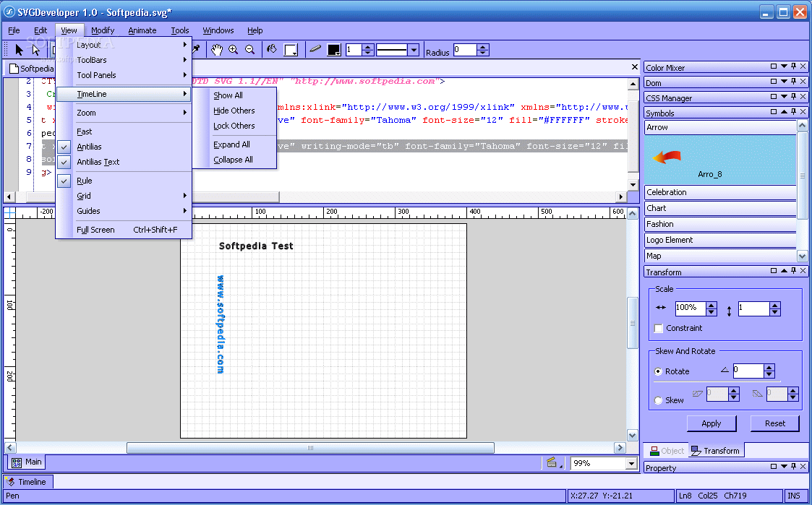This screenshot has height=505, width=812.
Task: Pin the CSS Manager panel
Action: pyautogui.click(x=793, y=96)
